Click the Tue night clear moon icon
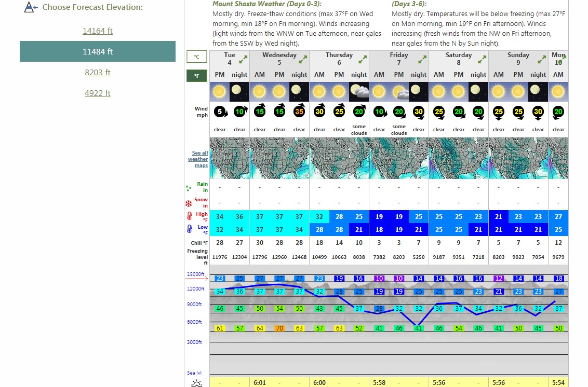Viewport: 588px width, 387px height. point(239,92)
